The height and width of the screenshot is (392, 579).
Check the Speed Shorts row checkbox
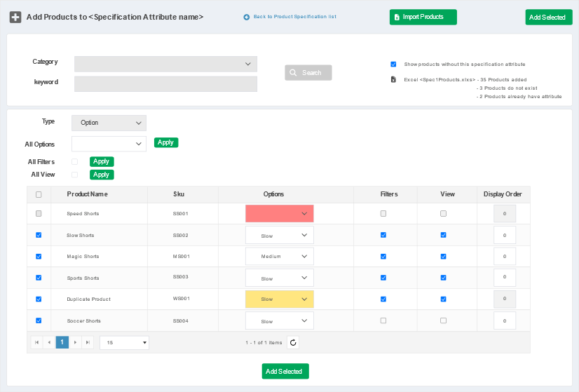[x=39, y=214]
